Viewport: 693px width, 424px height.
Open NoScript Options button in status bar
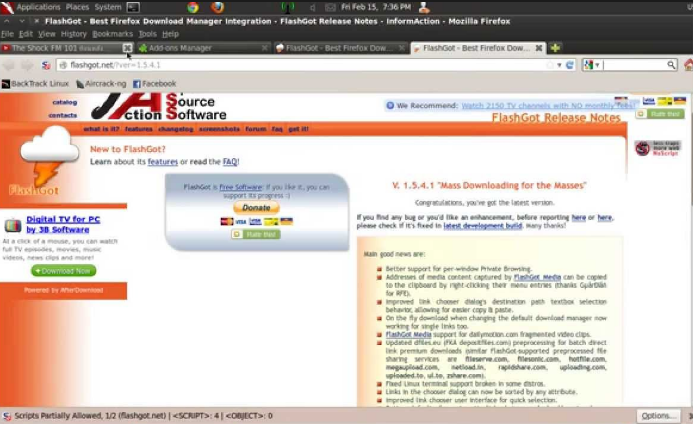[x=659, y=416]
